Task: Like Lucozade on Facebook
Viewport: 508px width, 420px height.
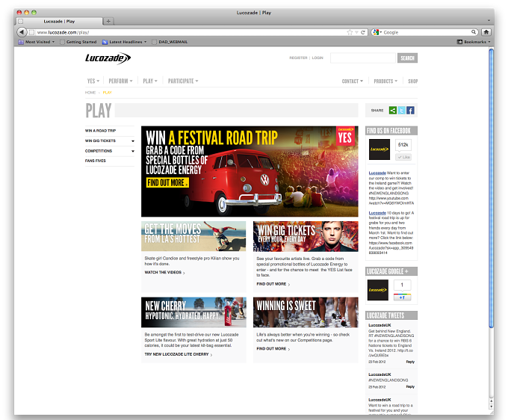Action: [x=403, y=157]
